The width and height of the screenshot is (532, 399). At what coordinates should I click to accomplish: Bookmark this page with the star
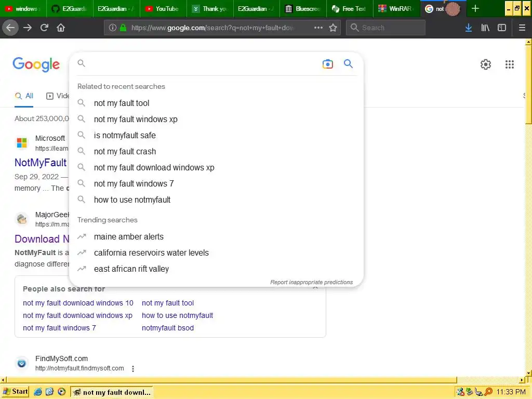coord(333,28)
